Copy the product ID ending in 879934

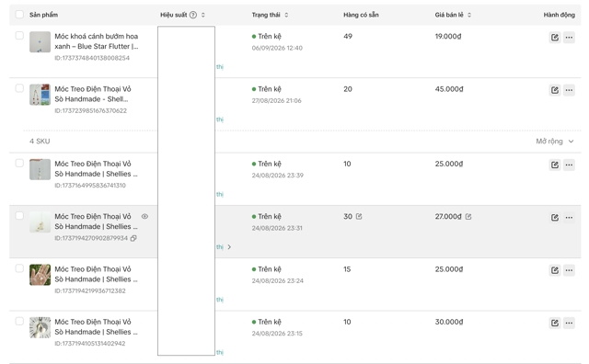point(133,238)
